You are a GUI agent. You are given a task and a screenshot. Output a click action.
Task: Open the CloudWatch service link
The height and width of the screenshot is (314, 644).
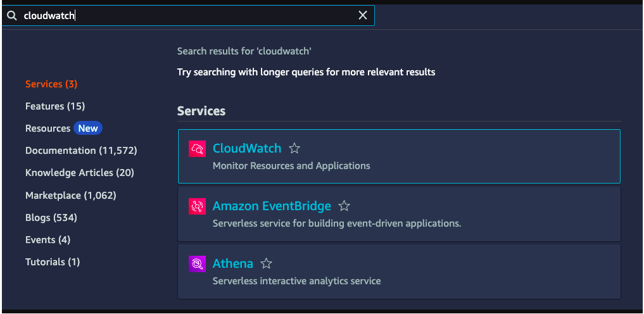(247, 149)
